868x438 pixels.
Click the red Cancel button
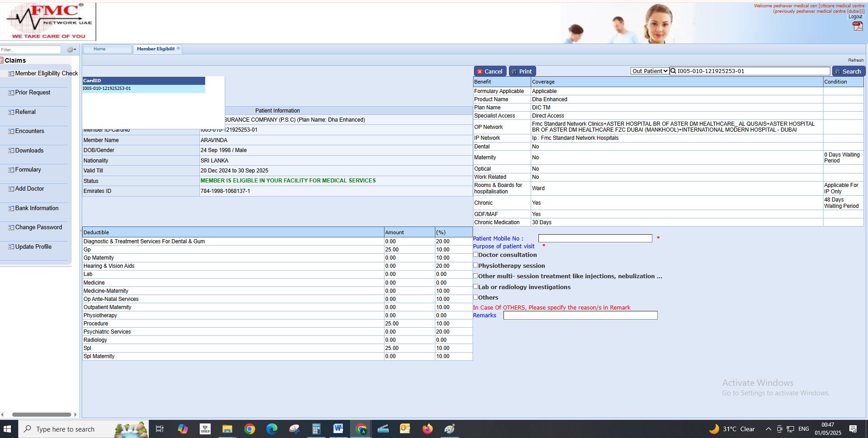[490, 71]
